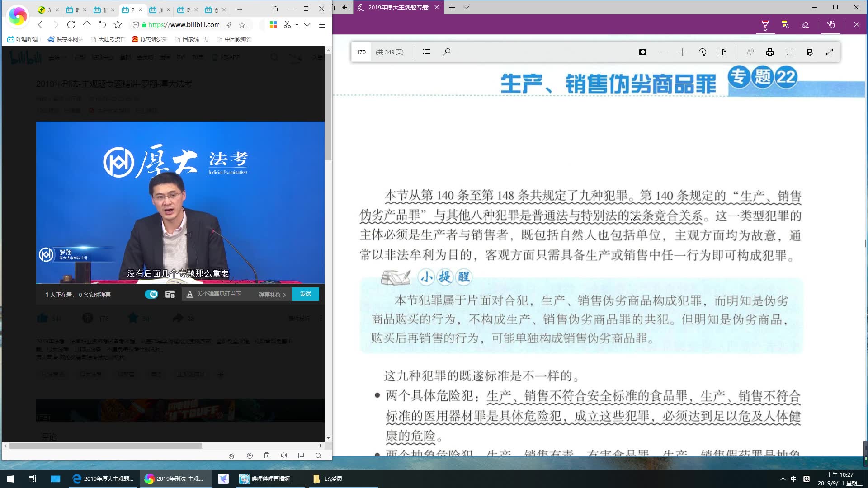868x488 pixels.
Task: Click the 发送 send button
Action: 306,294
